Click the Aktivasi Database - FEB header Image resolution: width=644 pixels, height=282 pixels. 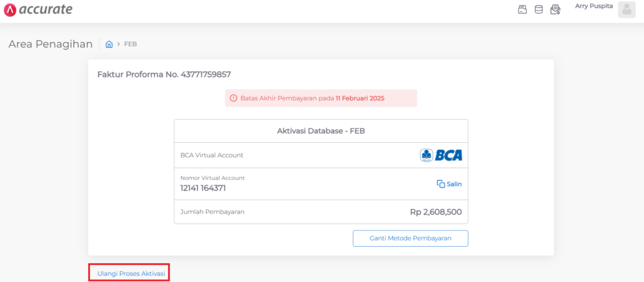tap(321, 131)
